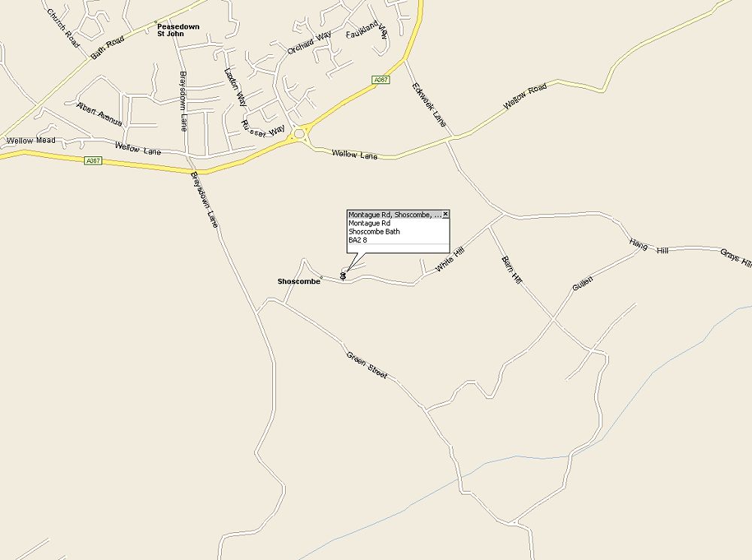Click the Wellow Road label

click(525, 98)
